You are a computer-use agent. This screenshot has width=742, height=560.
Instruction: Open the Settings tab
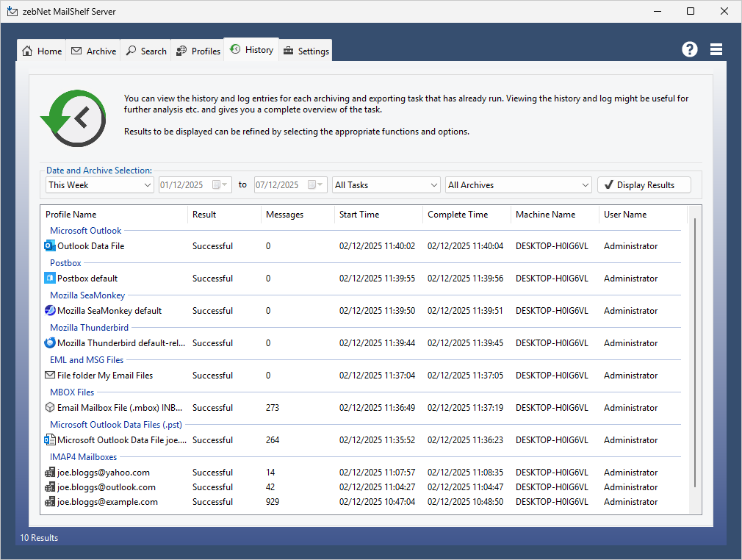[306, 51]
